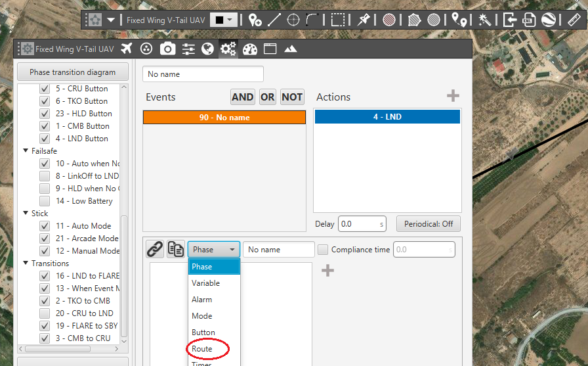The image size is (588, 366).
Task: Open the window panel tab
Action: pyautogui.click(x=270, y=49)
